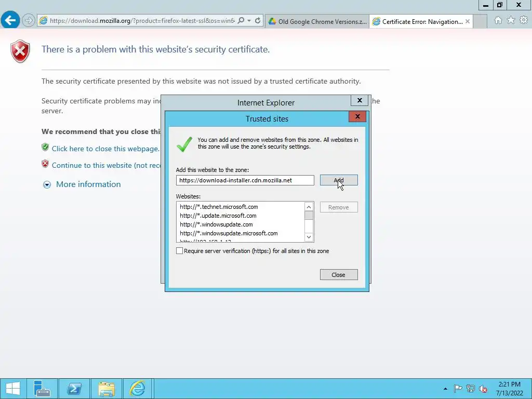The image size is (532, 399).
Task: Select http://*.technet.microsoft.com in Websites list
Action: click(x=219, y=207)
